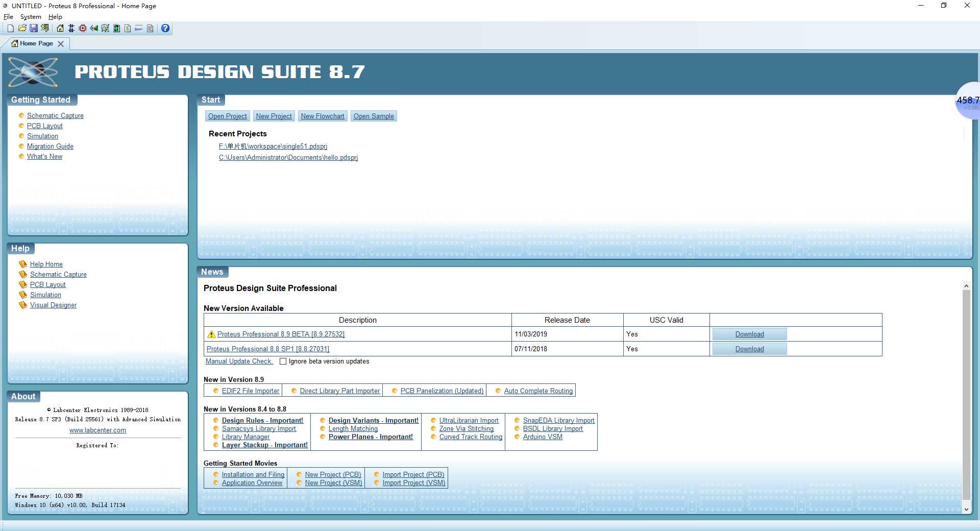Close the Home Page tab
980x531 pixels.
point(61,44)
